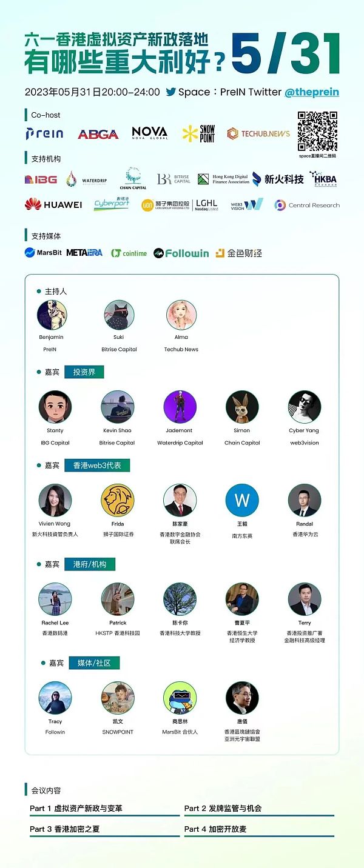Select the 投资界 guest category tag

point(84,372)
